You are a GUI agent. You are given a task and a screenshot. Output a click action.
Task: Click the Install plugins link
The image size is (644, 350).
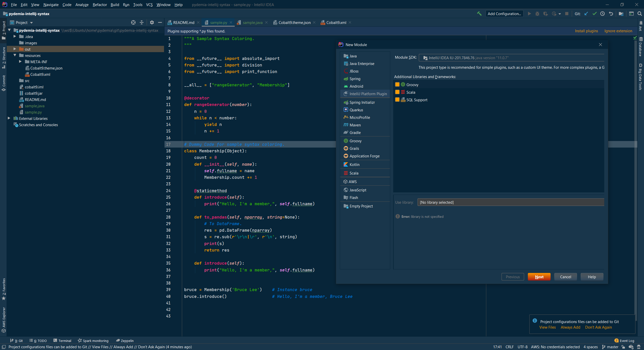[x=586, y=31]
